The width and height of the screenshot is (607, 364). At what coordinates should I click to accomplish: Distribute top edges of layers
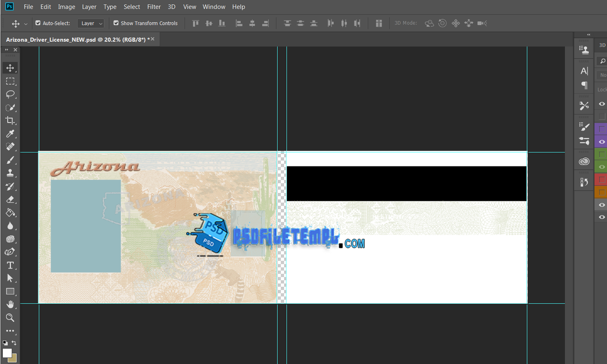click(287, 23)
